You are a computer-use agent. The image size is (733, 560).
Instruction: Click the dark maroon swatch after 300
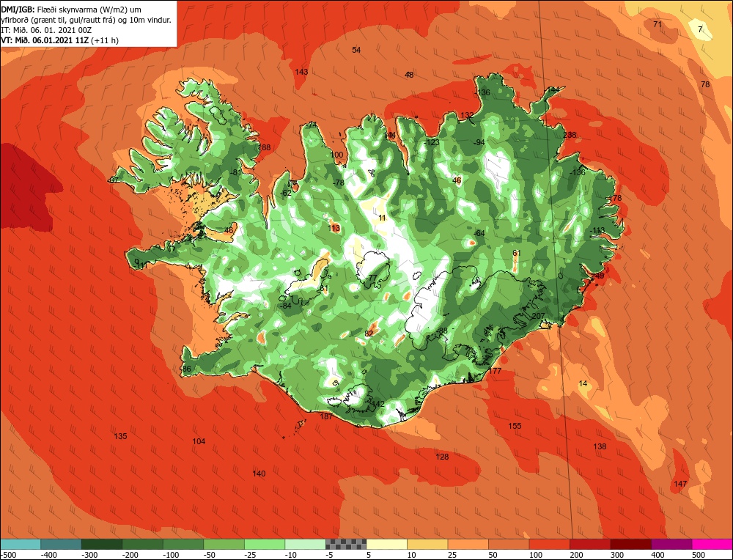click(x=631, y=544)
